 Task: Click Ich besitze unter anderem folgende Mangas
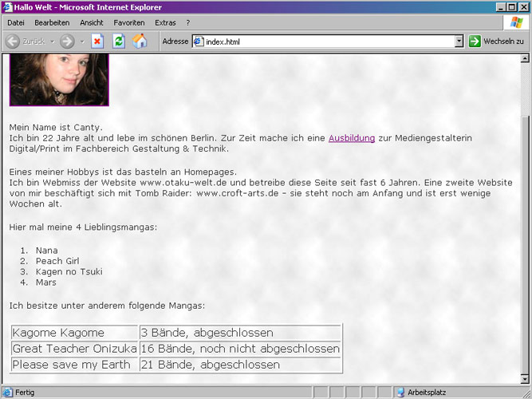click(x=107, y=306)
